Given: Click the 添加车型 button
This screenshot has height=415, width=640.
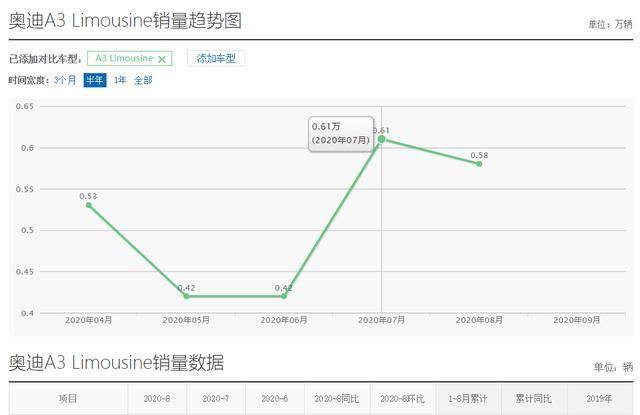Looking at the screenshot, I should 216,58.
